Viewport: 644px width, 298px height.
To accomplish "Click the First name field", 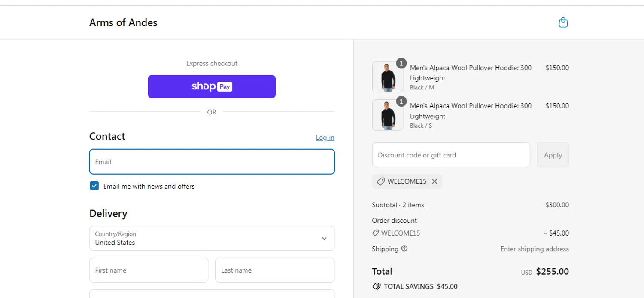I will point(149,270).
